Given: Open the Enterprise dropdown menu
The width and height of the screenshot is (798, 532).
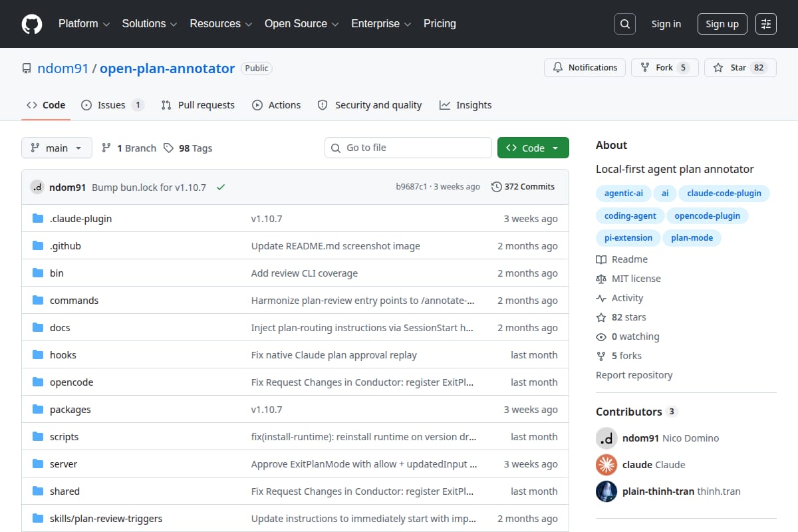Looking at the screenshot, I should (382, 24).
